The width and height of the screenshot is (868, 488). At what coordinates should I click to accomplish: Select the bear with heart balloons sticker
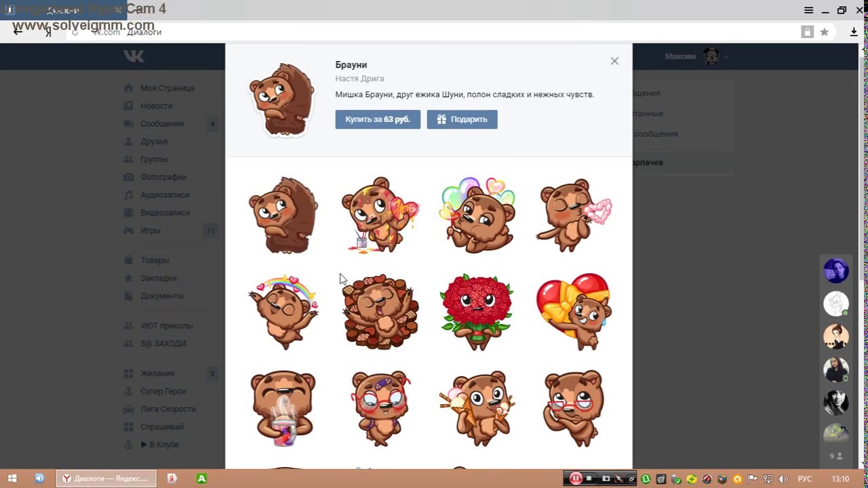pos(477,215)
